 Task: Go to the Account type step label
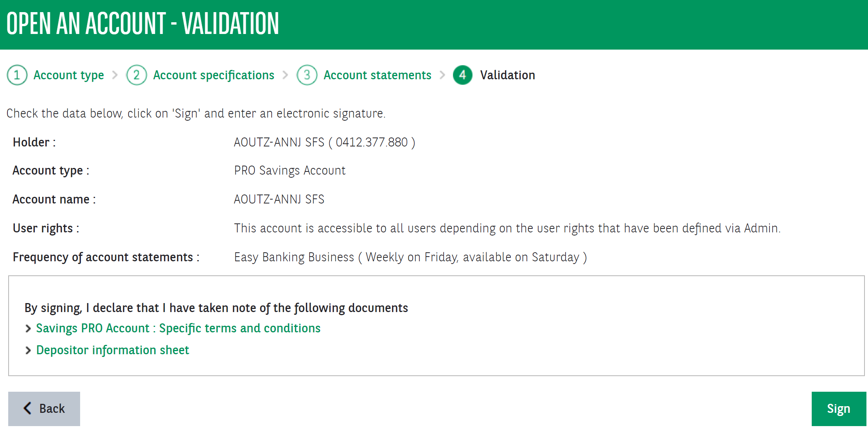click(69, 75)
